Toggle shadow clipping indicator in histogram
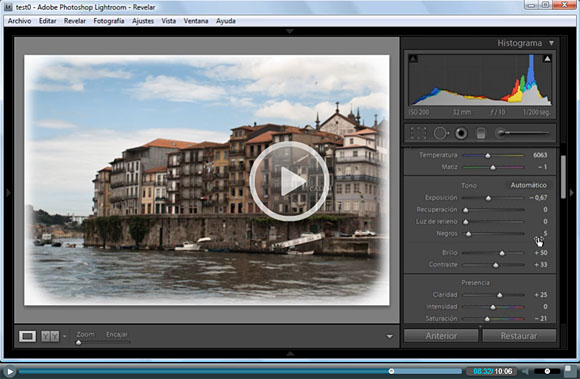Screen dimensions: 580x379 click(414, 58)
